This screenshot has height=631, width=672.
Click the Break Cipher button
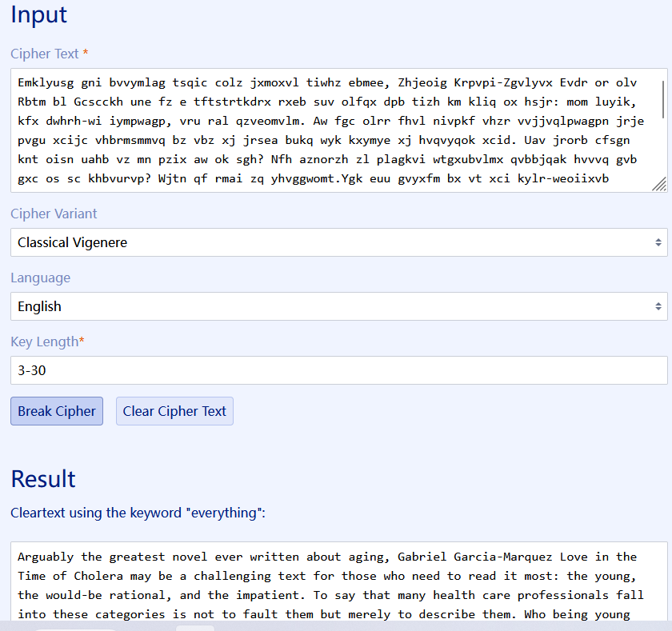57,411
